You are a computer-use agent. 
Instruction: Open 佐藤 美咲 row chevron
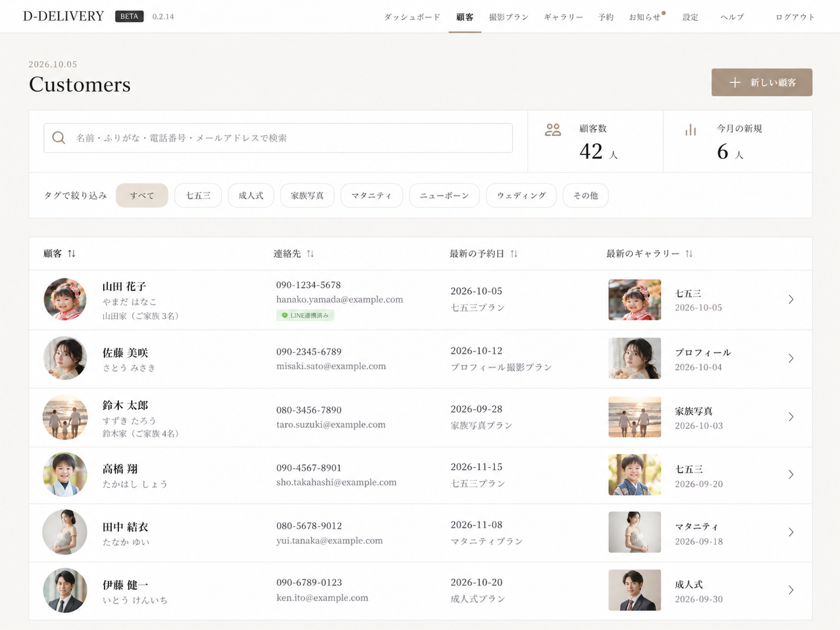(x=791, y=359)
